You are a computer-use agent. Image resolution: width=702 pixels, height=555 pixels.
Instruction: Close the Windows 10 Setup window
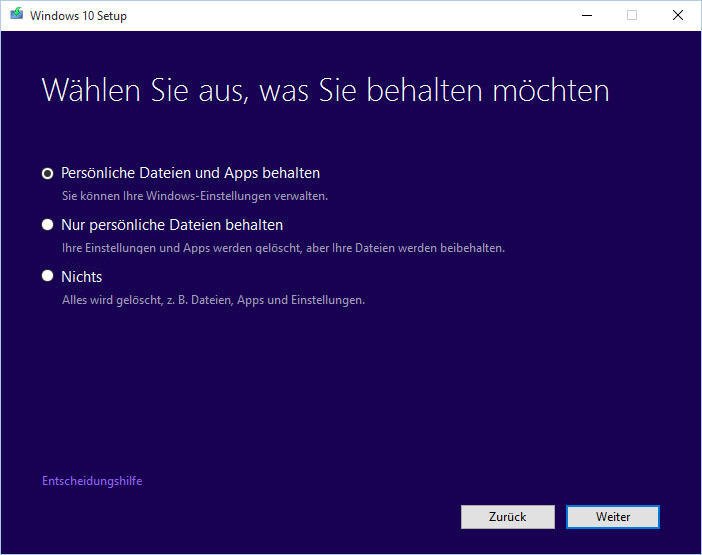[x=678, y=16]
